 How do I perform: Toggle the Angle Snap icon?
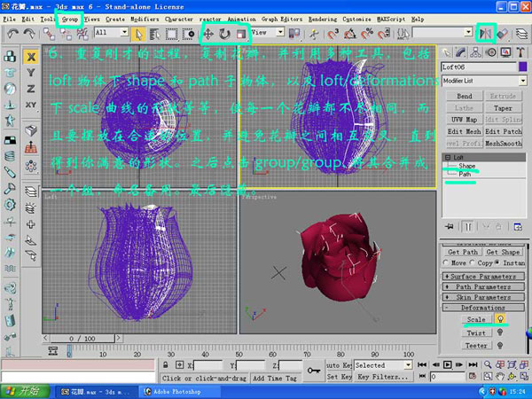350,34
